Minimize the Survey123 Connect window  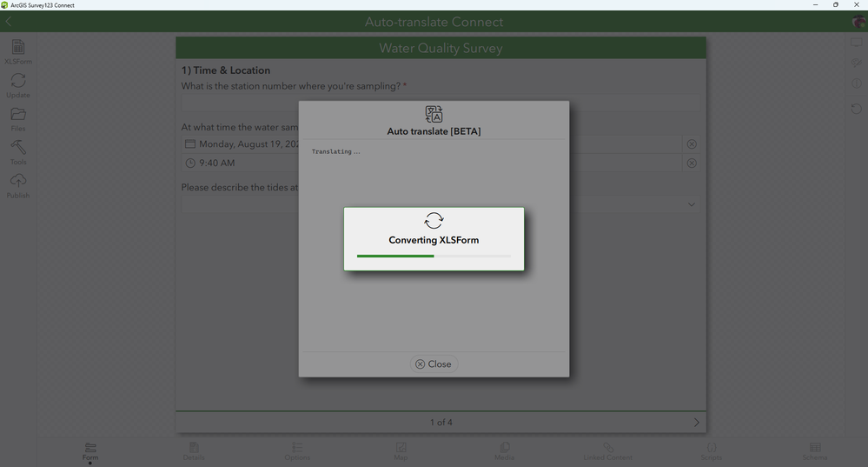click(x=815, y=5)
